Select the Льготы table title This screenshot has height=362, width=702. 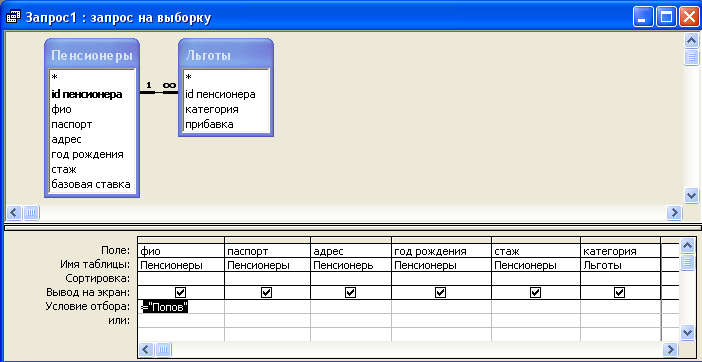tap(207, 55)
